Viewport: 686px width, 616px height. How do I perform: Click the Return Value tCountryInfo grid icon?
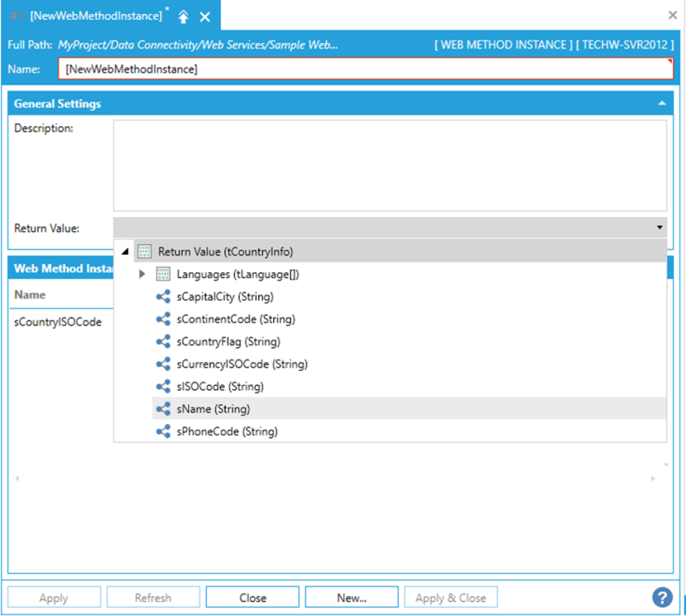[x=145, y=251]
